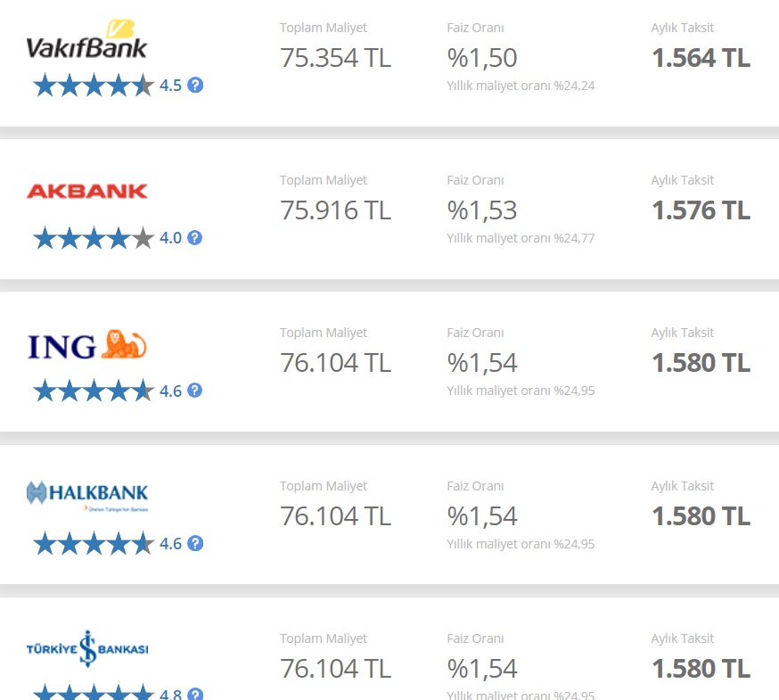Click the VakıfBank logo
This screenshot has height=700, width=779.
[x=86, y=39]
